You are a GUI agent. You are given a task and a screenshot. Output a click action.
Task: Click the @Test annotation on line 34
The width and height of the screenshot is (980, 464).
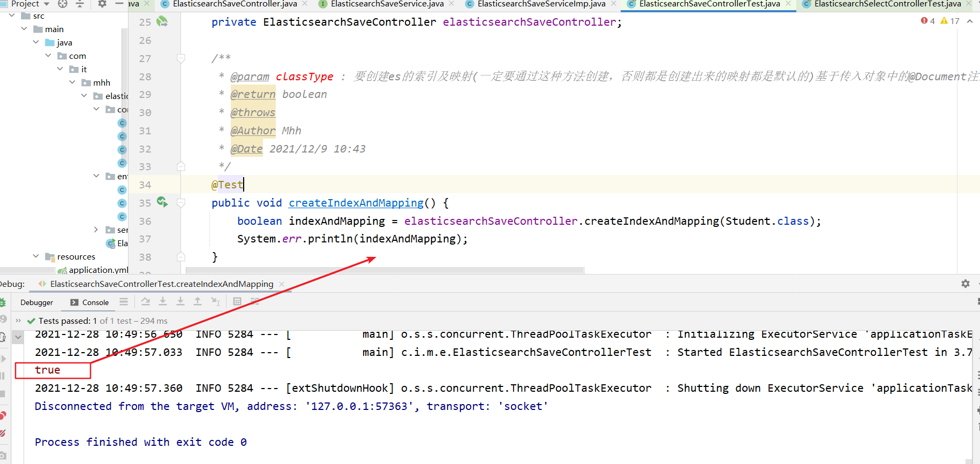pos(227,185)
